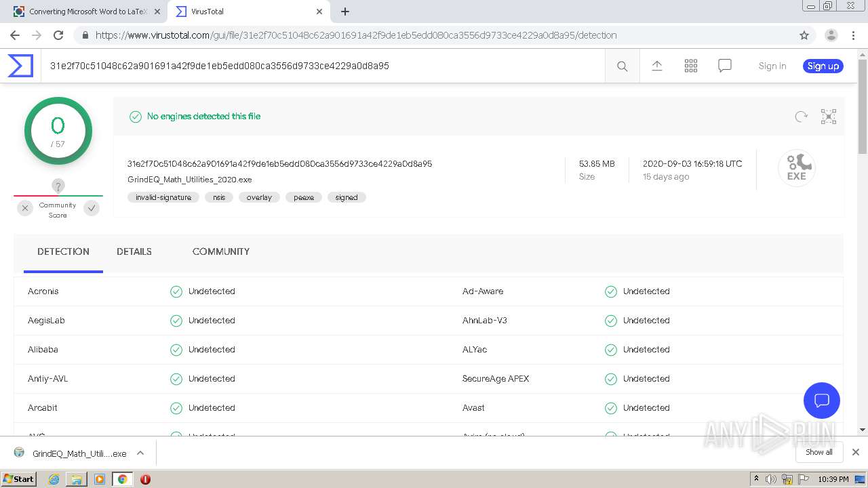
Task: Click the hash search input field
Action: pyautogui.click(x=323, y=66)
